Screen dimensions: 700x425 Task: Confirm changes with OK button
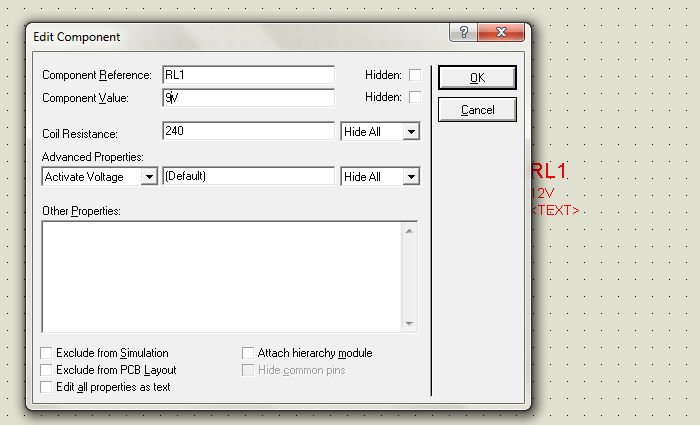tap(477, 78)
